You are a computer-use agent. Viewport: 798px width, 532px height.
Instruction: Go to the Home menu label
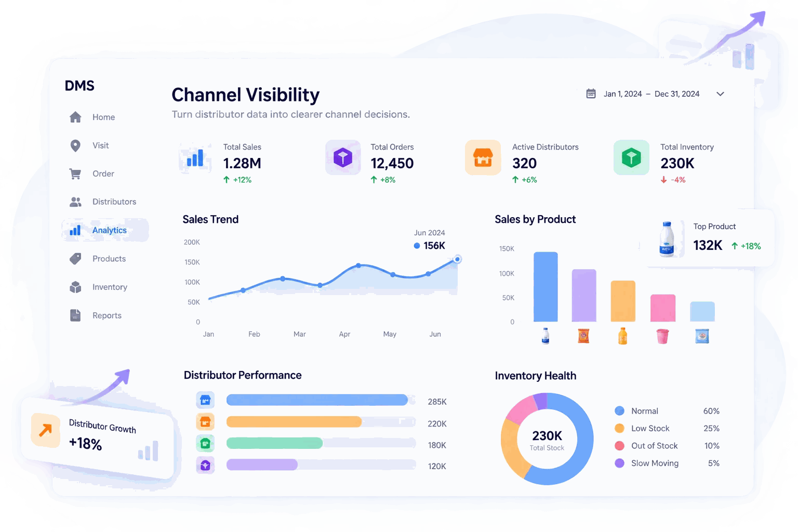104,117
